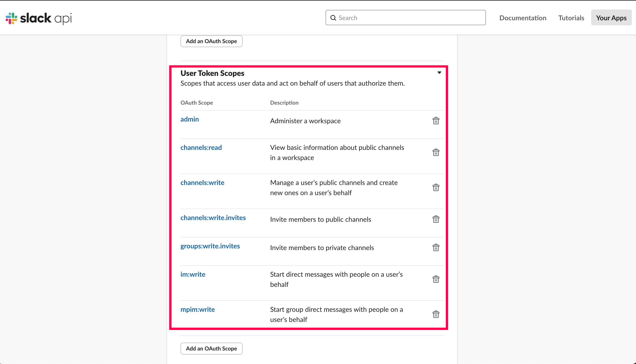
Task: Open the mpim:write scope link
Action: [197, 309]
